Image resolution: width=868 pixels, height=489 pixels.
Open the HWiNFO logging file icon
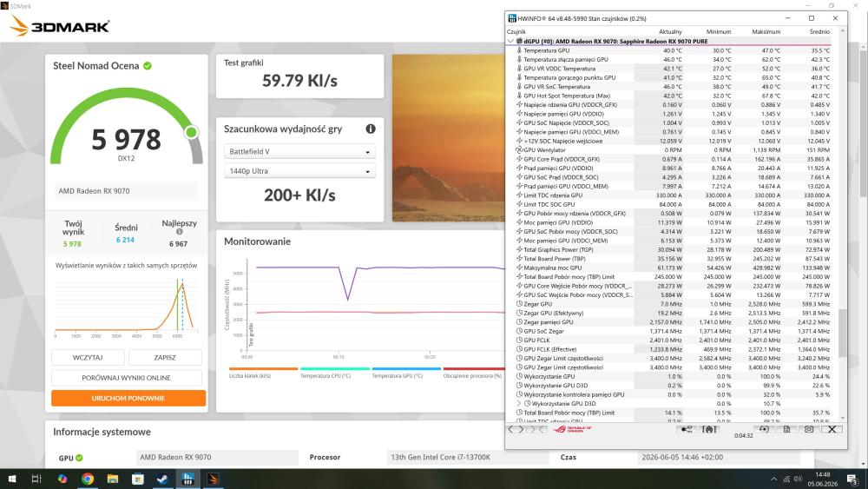tap(786, 429)
